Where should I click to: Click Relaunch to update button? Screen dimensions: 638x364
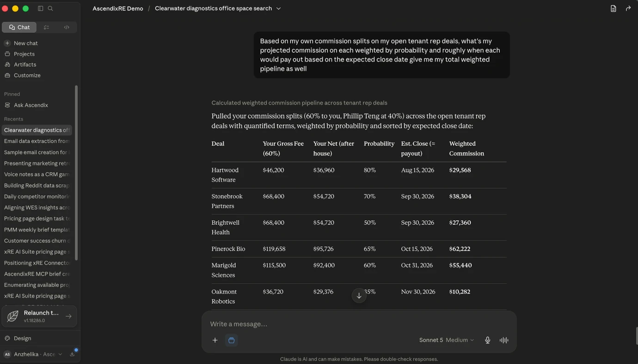(x=39, y=316)
